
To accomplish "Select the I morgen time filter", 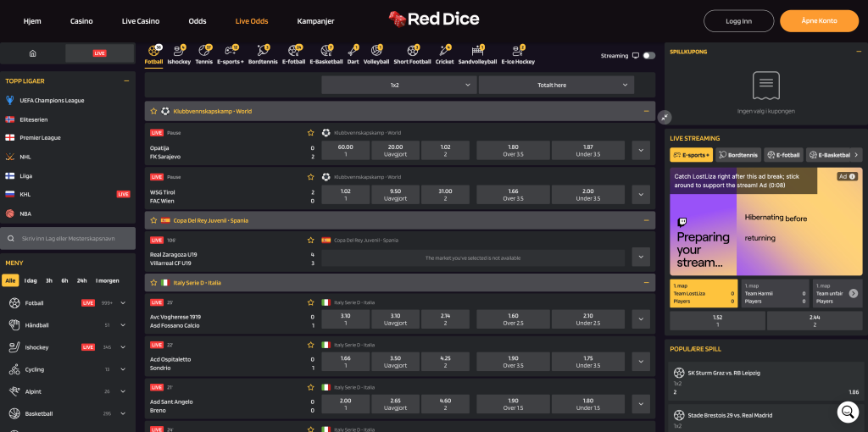I will pos(108,280).
